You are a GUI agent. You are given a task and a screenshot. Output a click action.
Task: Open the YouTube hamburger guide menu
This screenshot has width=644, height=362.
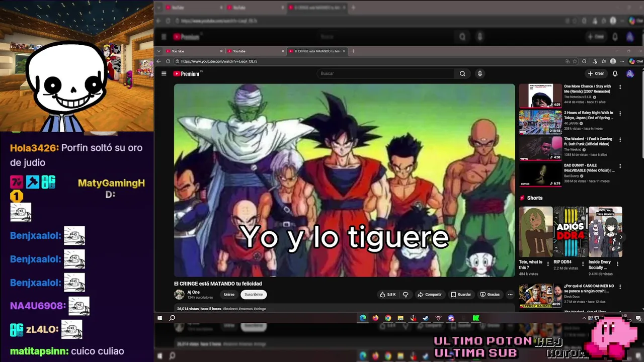(164, 73)
